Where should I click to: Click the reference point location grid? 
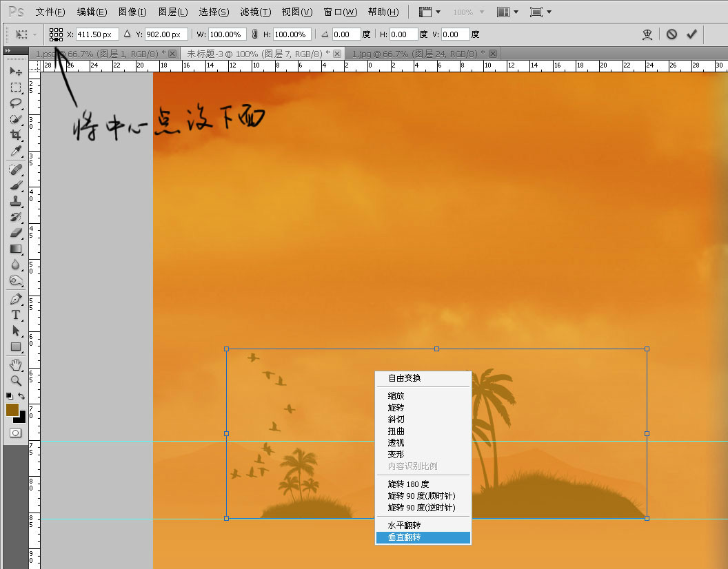(x=56, y=34)
